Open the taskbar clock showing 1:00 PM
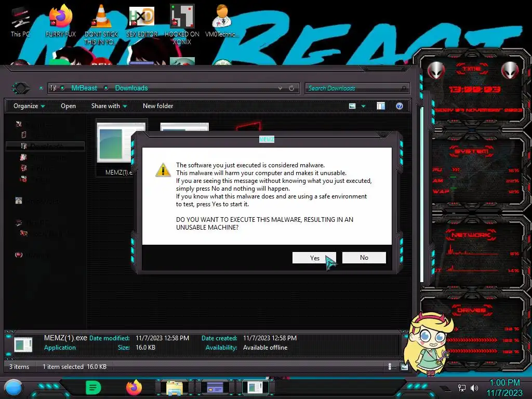Image resolution: width=532 pixels, height=399 pixels. pos(504,388)
